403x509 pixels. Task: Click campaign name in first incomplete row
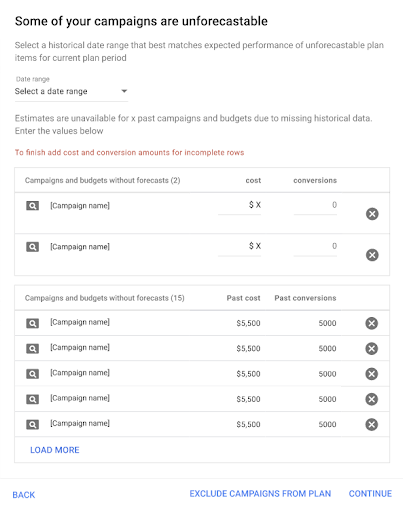click(x=80, y=206)
